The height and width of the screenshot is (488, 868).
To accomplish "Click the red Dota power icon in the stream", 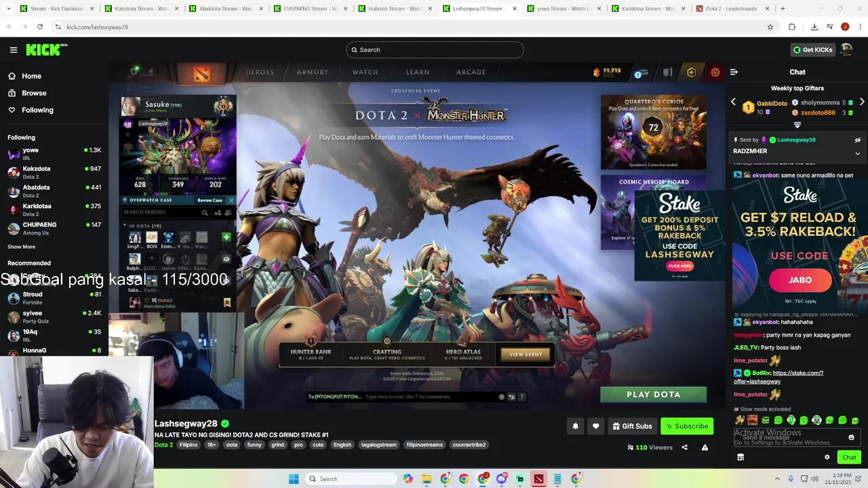I will [x=715, y=72].
